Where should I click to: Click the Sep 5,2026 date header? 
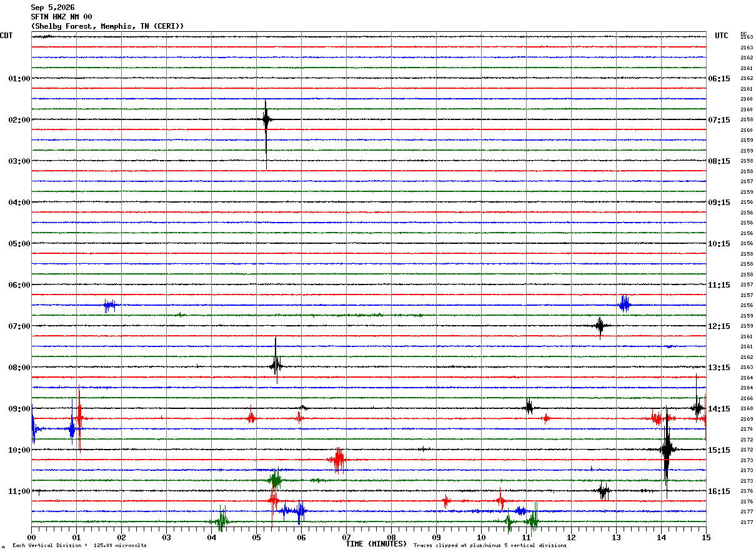(52, 8)
